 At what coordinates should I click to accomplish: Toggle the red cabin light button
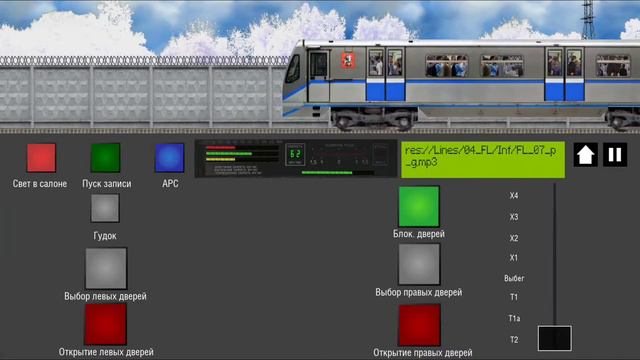click(41, 158)
